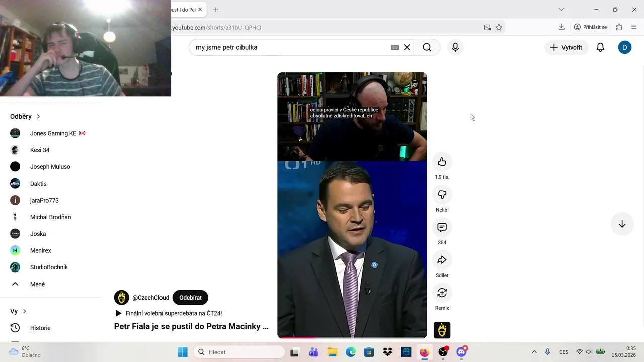This screenshot has height=362, width=644.
Task: Like the short with thumbs up
Action: 442,162
